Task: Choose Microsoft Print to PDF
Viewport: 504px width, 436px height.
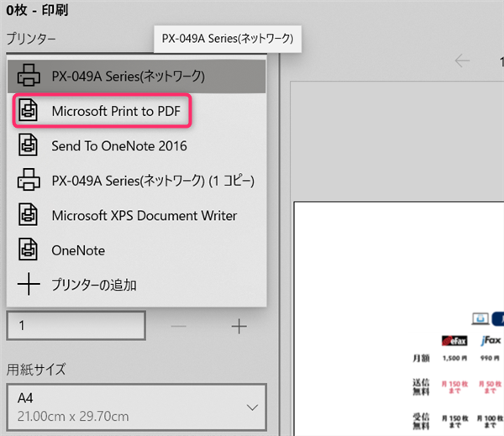Action: tap(137, 111)
